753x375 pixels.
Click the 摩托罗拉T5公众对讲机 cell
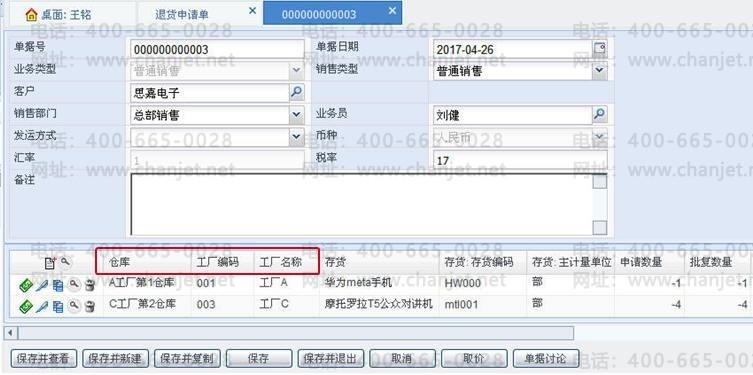pos(379,304)
